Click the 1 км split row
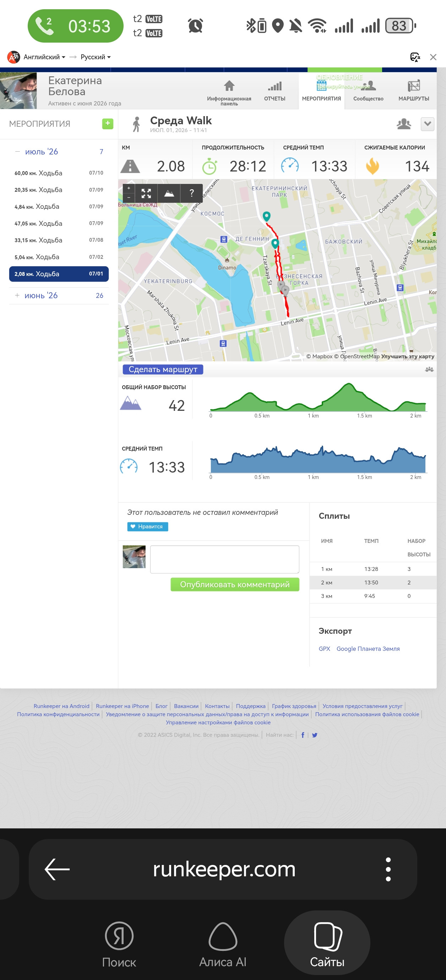Image resolution: width=446 pixels, height=980 pixels. click(373, 569)
